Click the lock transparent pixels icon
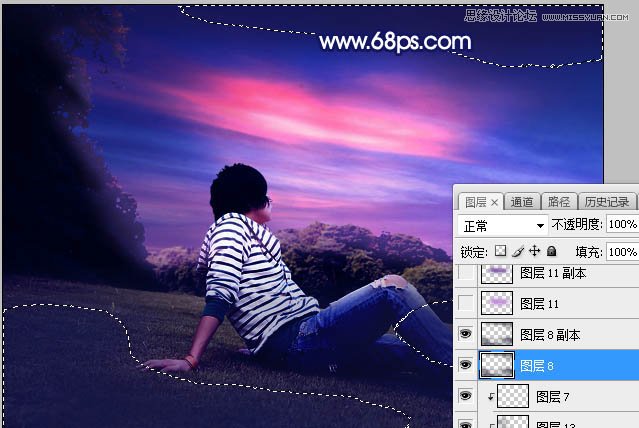The width and height of the screenshot is (639, 428). tap(500, 251)
